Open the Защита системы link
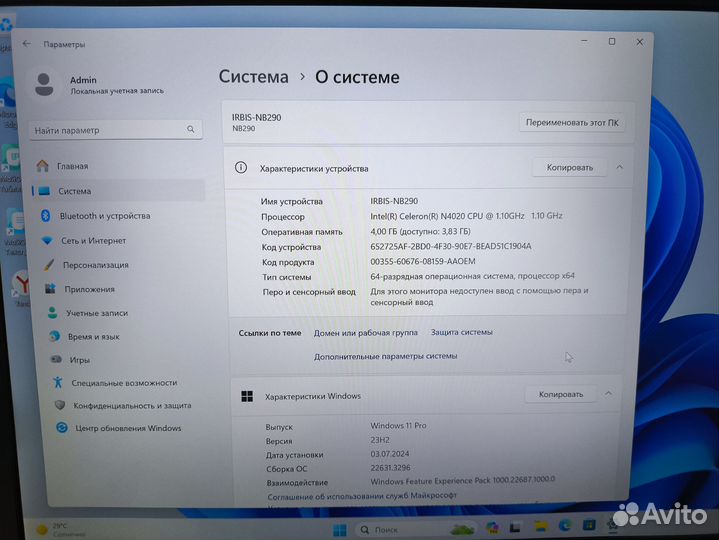Viewport: 719px width, 540px height. pos(461,332)
